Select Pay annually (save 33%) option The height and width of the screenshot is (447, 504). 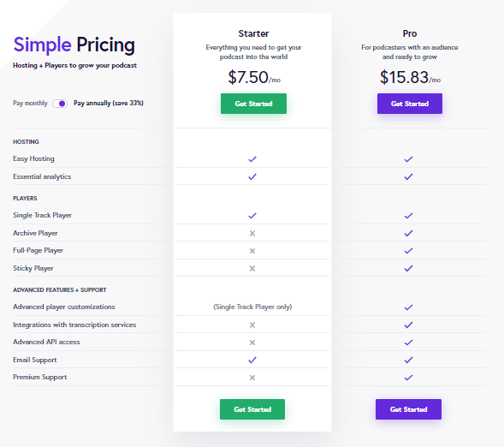[109, 104]
